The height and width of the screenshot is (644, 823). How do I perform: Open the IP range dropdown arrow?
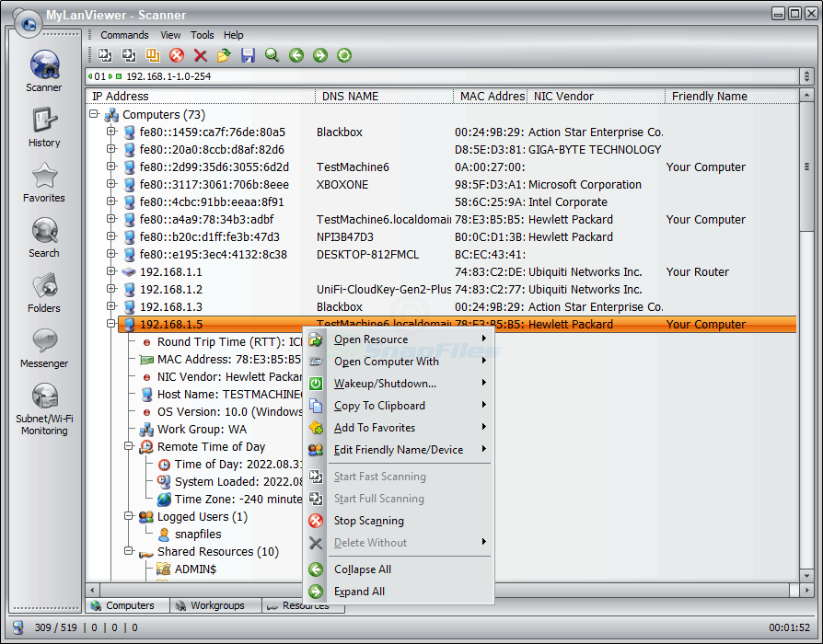(806, 76)
